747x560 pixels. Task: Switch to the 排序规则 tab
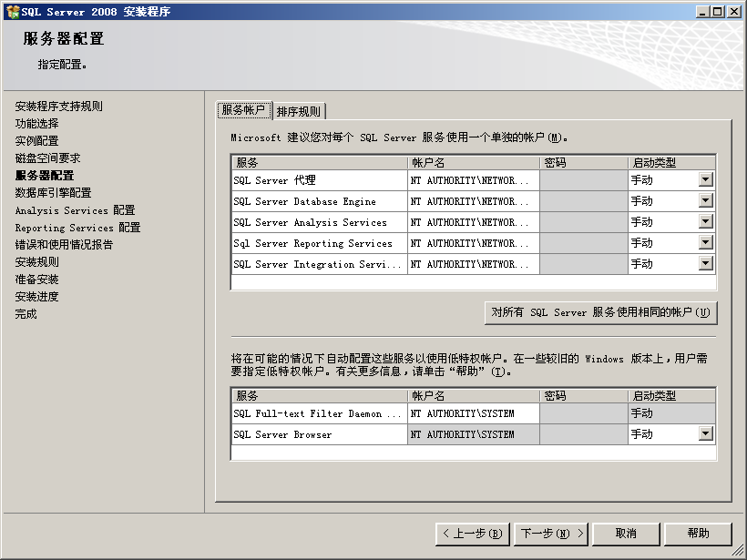[x=299, y=111]
